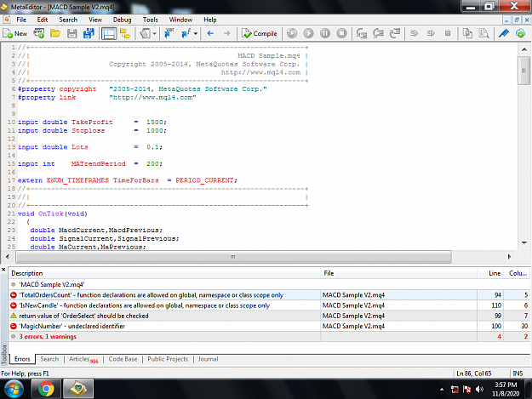Viewport: 532px width, 399px height.
Task: Open Google Chrome from the taskbar
Action: [46, 389]
